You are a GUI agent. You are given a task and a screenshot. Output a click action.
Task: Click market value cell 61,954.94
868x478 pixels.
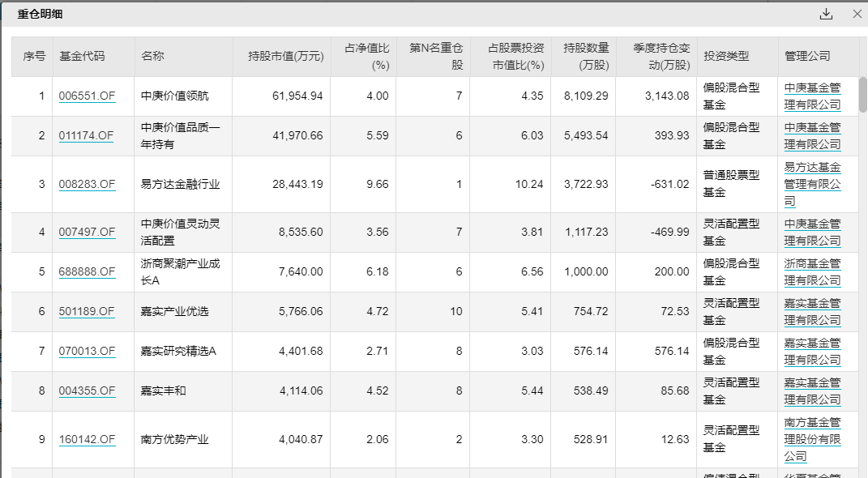point(297,96)
